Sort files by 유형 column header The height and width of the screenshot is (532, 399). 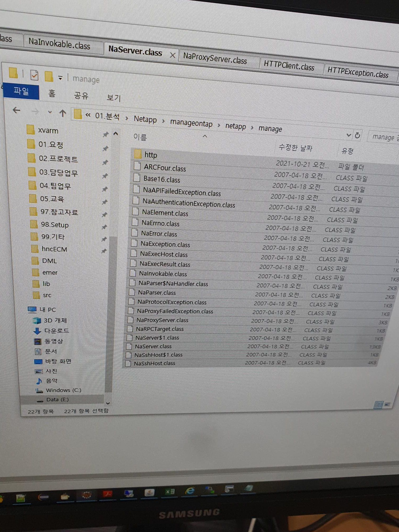[347, 151]
